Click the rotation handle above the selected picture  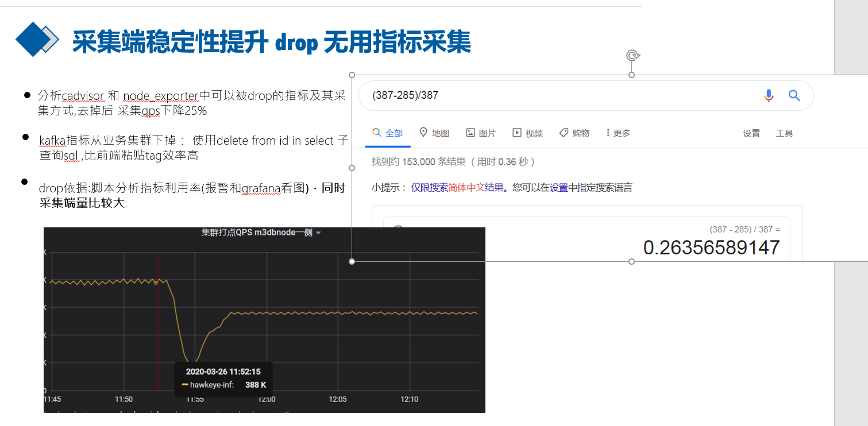632,55
